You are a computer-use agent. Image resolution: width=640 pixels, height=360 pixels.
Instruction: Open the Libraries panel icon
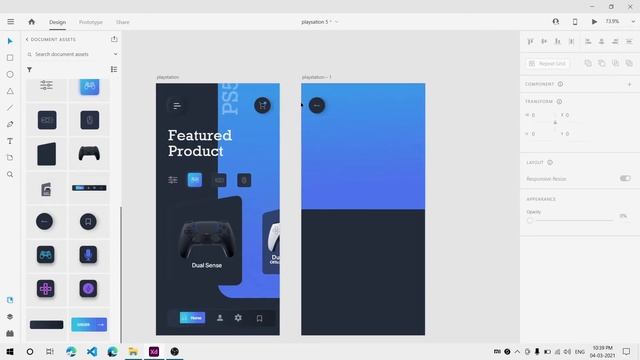click(x=10, y=300)
